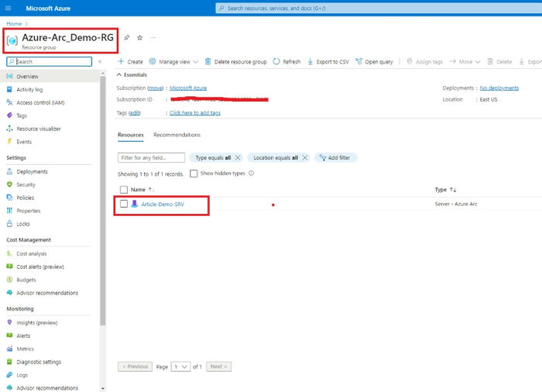
Task: Tick the Article-Demo-SRV row checkbox
Action: [124, 204]
